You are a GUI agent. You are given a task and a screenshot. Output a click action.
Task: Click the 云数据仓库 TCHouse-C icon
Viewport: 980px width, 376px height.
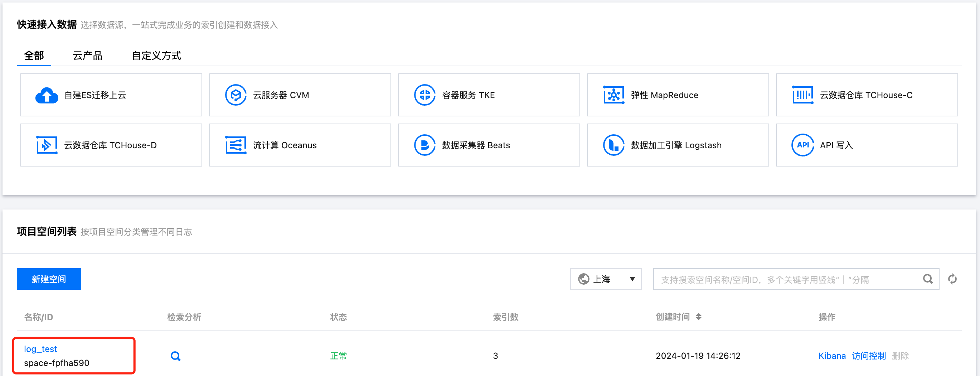click(x=802, y=95)
